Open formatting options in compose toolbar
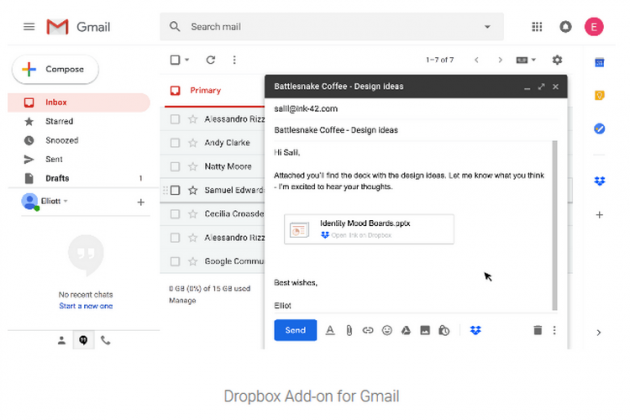 [330, 330]
